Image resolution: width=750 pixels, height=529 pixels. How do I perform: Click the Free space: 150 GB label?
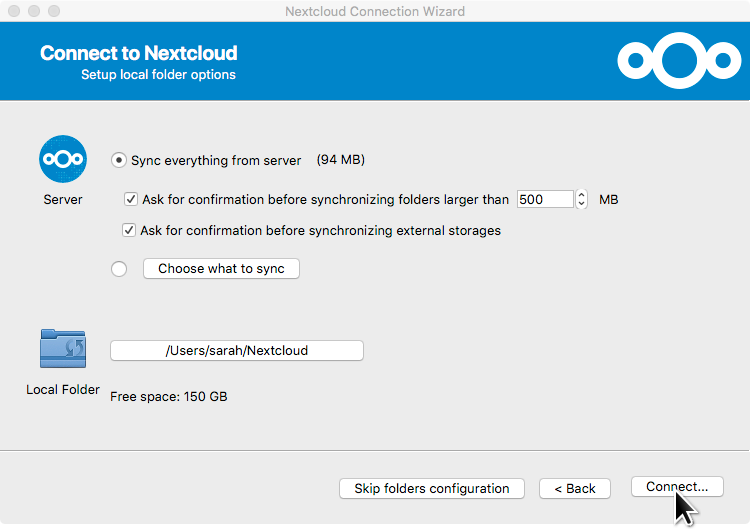pos(168,397)
